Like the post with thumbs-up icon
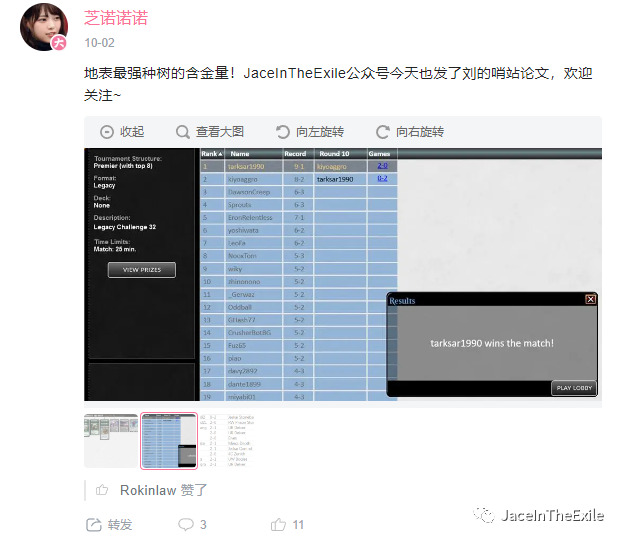Image resolution: width=623 pixels, height=540 pixels. point(286,524)
